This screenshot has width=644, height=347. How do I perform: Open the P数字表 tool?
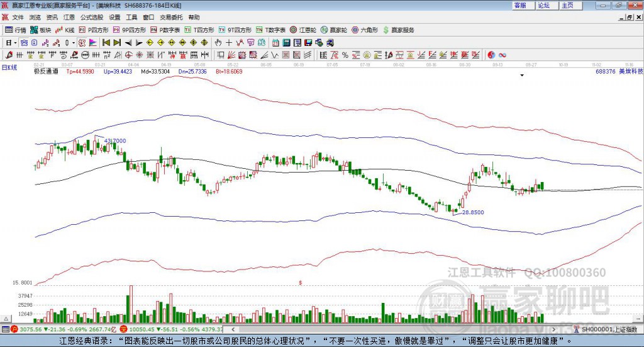(165, 30)
